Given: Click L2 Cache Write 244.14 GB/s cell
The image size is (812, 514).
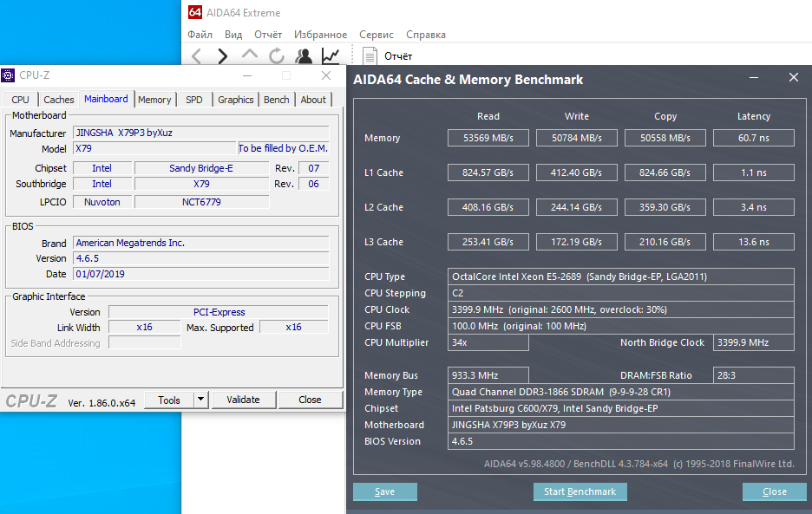Looking at the screenshot, I should (x=577, y=207).
